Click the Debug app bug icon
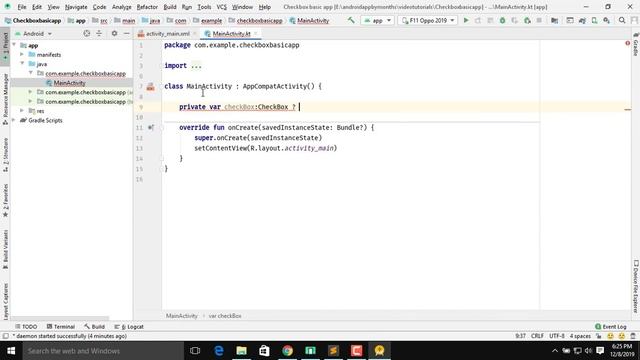640x360 pixels. (502, 20)
